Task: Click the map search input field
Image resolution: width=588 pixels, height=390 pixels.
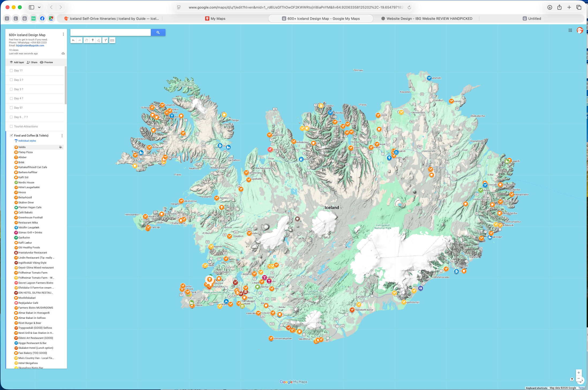Action: tap(111, 32)
